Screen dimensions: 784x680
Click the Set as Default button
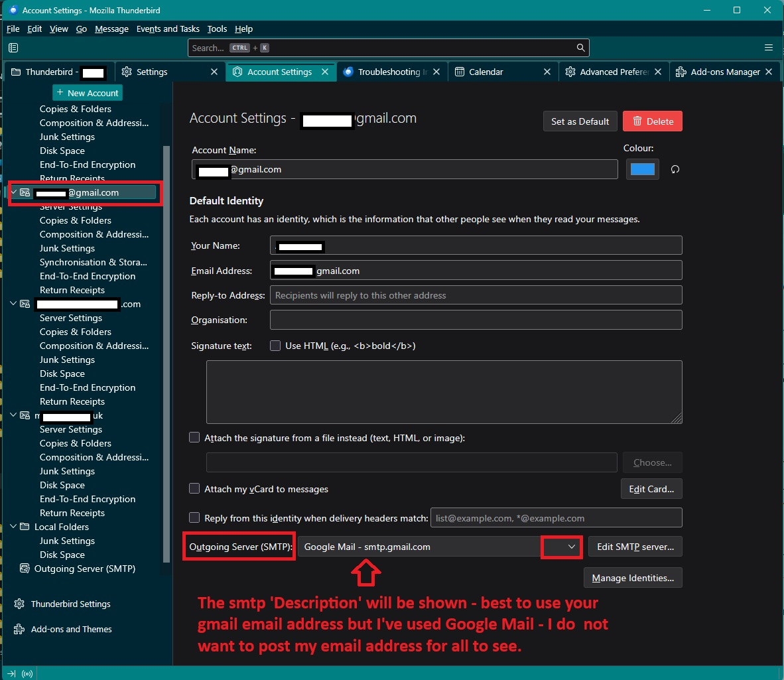click(580, 121)
